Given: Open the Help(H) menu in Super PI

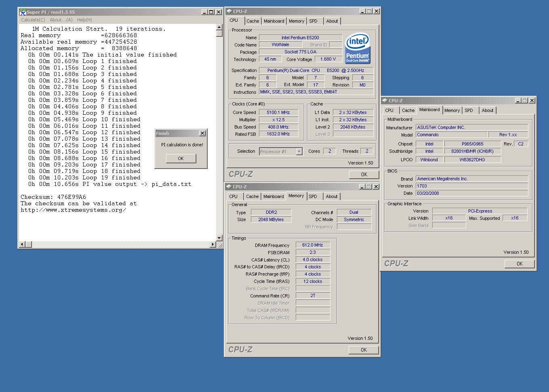Looking at the screenshot, I should [84, 20].
